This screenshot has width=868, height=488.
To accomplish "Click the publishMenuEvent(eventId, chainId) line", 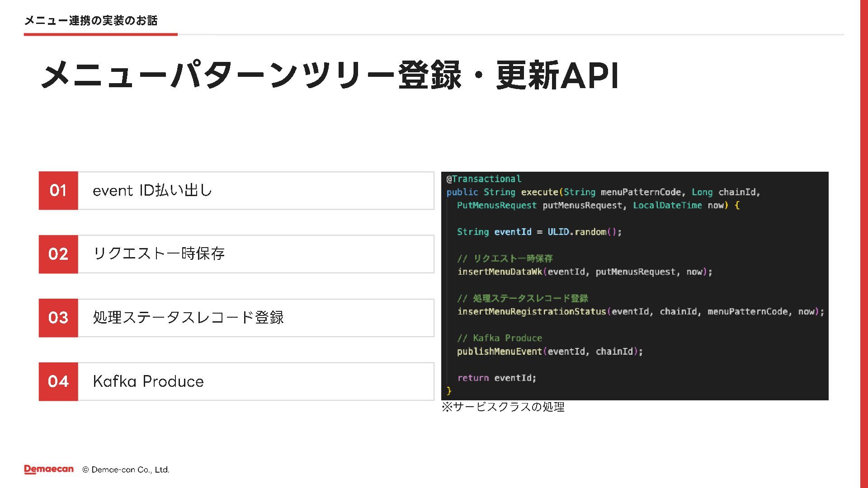I will (550, 351).
